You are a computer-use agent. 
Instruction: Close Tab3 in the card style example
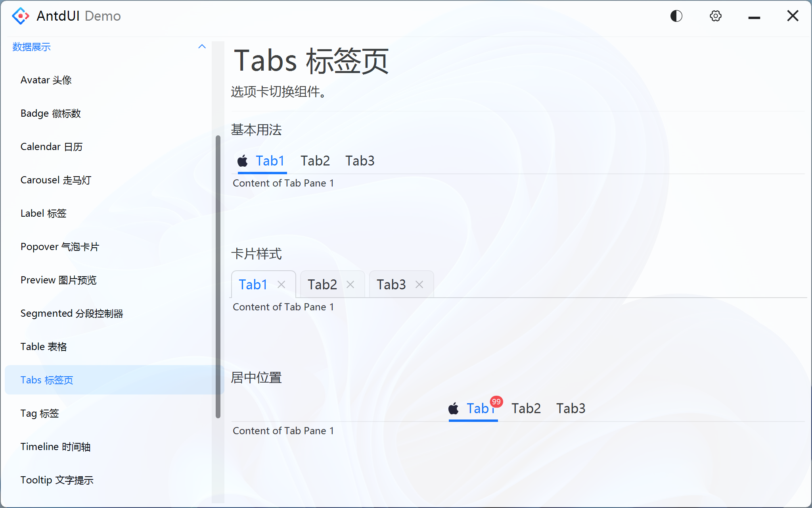click(419, 285)
